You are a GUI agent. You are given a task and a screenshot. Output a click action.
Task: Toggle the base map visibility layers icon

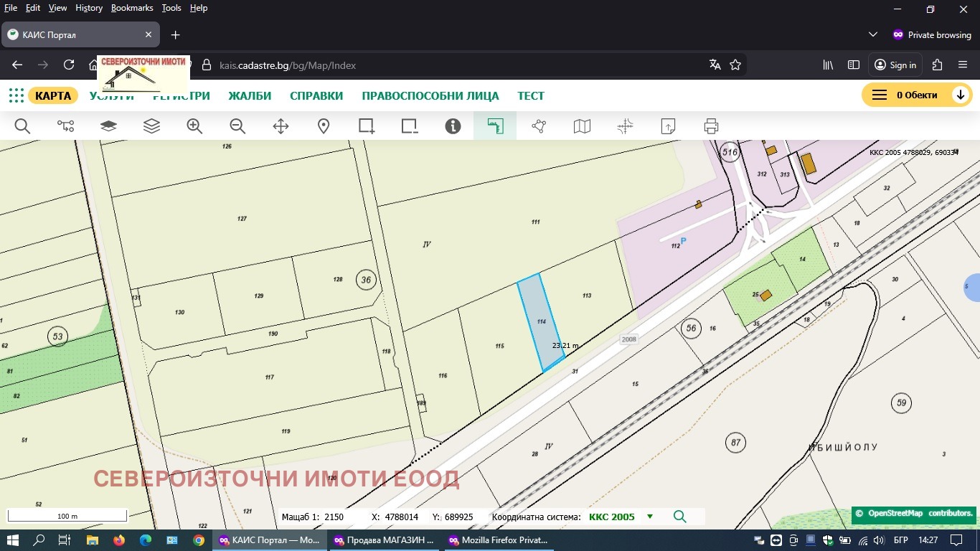(108, 126)
